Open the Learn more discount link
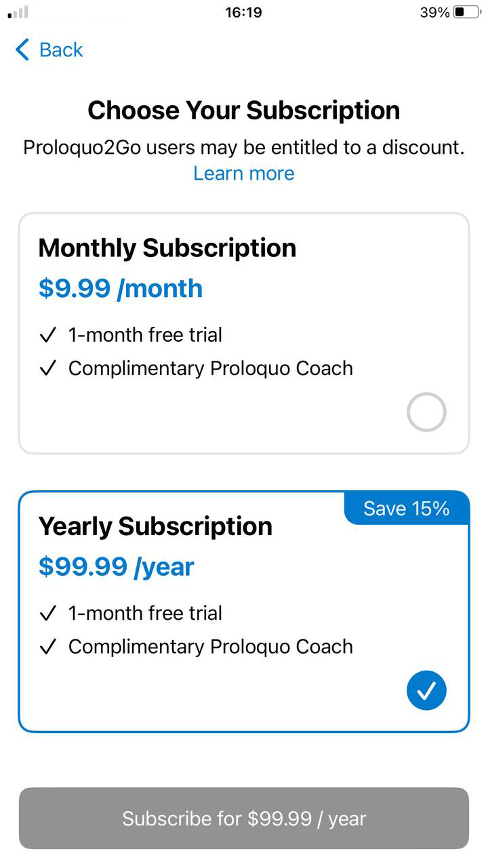Viewport: 488px width, 868px height. tap(244, 173)
